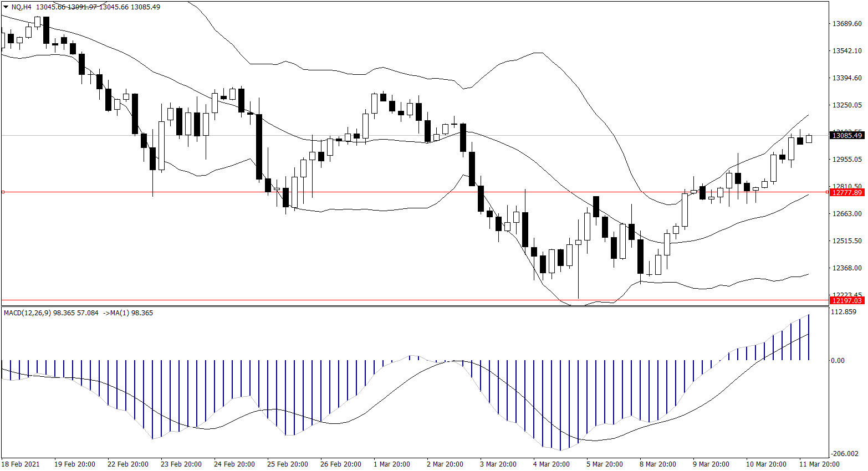Click the right handle of the red line
The image size is (868, 471).
click(x=828, y=192)
